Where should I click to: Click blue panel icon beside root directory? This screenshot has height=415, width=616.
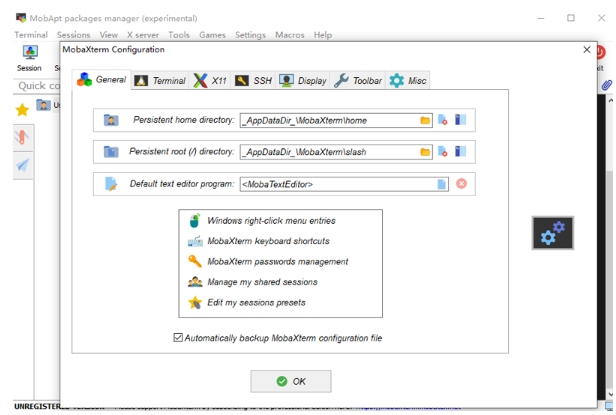click(x=460, y=151)
